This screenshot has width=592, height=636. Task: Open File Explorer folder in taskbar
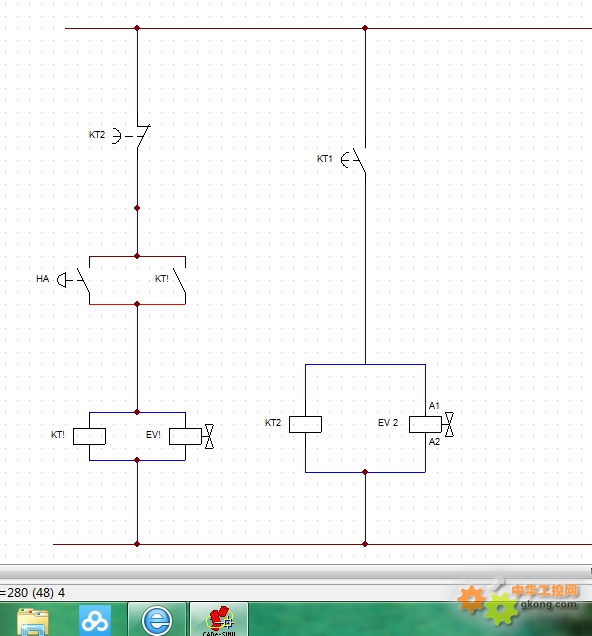32,621
